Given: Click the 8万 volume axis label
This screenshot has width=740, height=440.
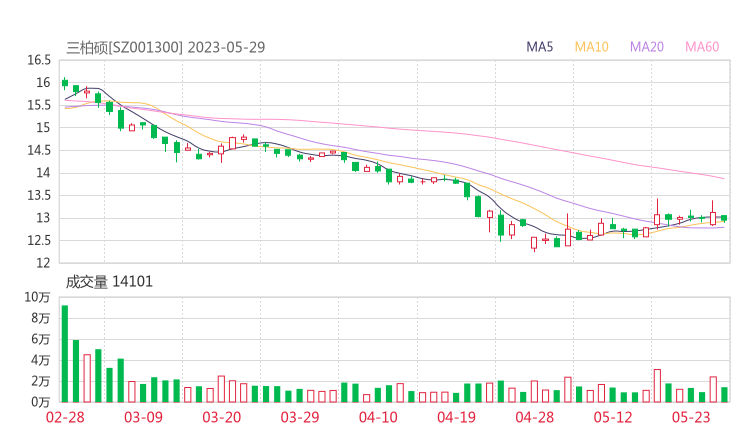Looking at the screenshot, I should pos(41,318).
